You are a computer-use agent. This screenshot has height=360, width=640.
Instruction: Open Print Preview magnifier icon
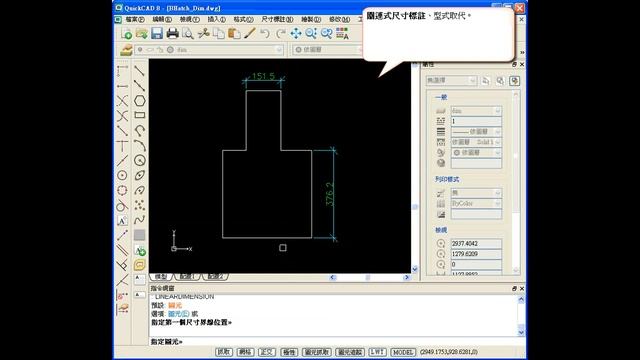pyautogui.click(x=187, y=33)
